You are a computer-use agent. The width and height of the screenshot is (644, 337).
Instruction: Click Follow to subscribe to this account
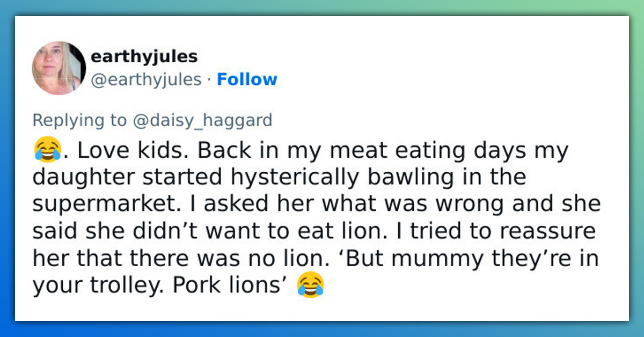click(x=247, y=79)
